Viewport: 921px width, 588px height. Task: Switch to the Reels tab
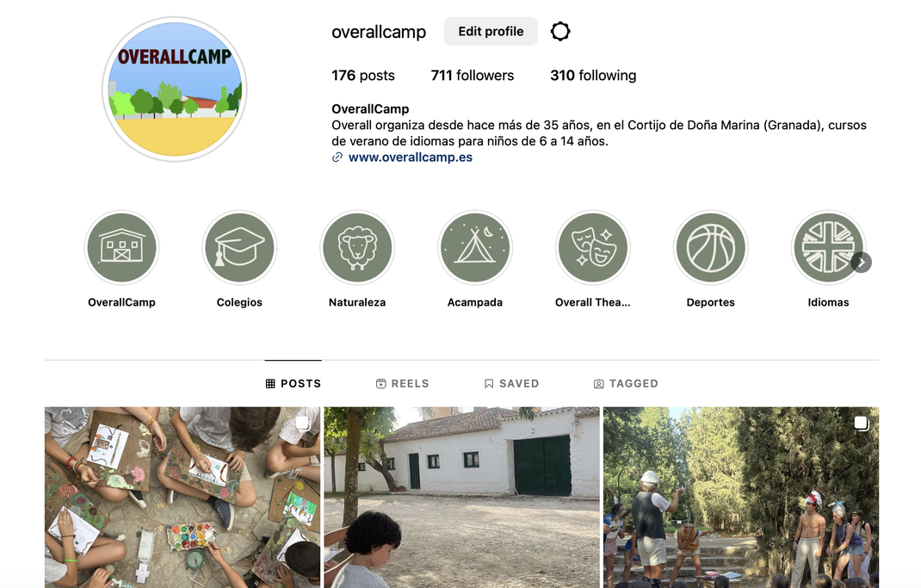pyautogui.click(x=402, y=384)
